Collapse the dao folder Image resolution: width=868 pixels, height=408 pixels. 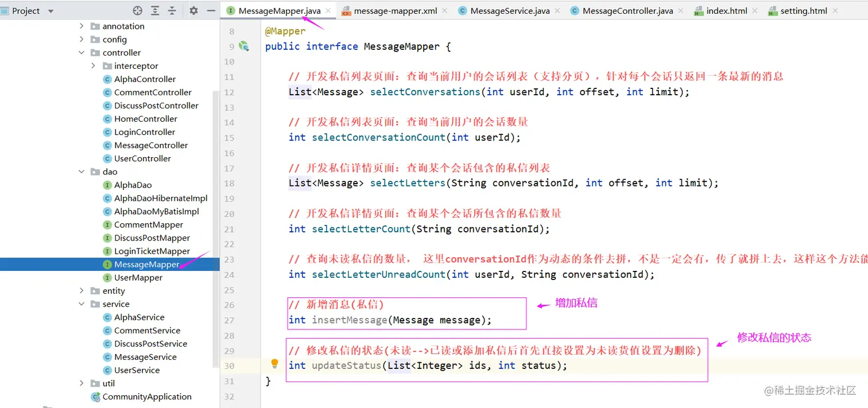(x=82, y=172)
